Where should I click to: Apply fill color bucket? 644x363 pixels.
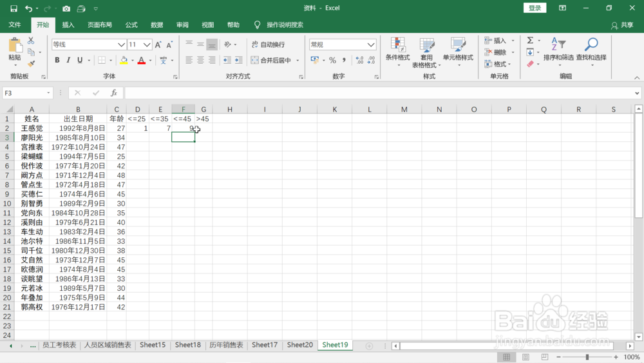pyautogui.click(x=124, y=61)
